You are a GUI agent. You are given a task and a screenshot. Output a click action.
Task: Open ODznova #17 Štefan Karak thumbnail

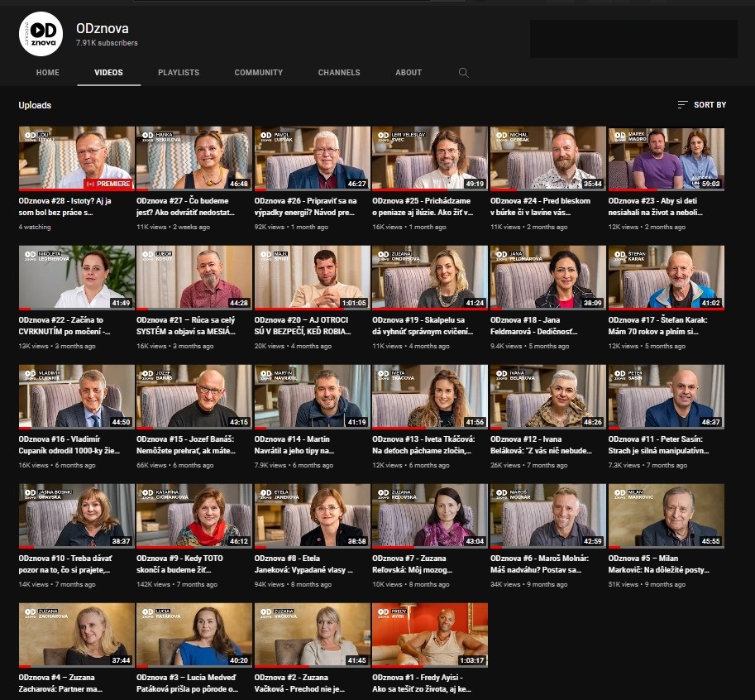pyautogui.click(x=666, y=278)
